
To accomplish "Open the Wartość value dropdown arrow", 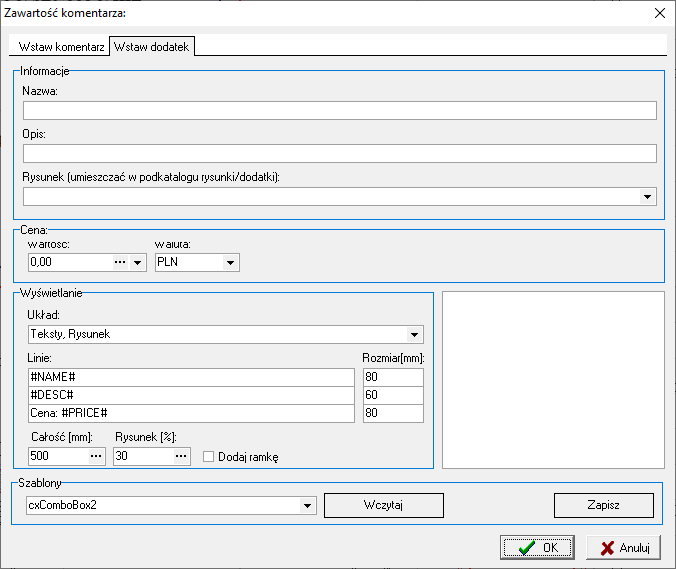I will click(x=138, y=262).
